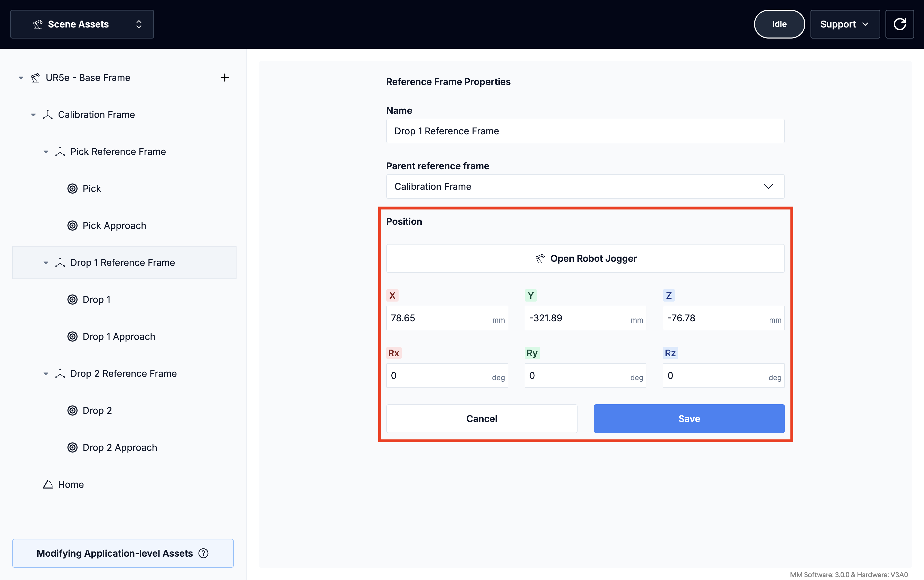Screen dimensions: 924x580
Task: Click the 'Reference Frame Properties' heading text
Action: (448, 82)
